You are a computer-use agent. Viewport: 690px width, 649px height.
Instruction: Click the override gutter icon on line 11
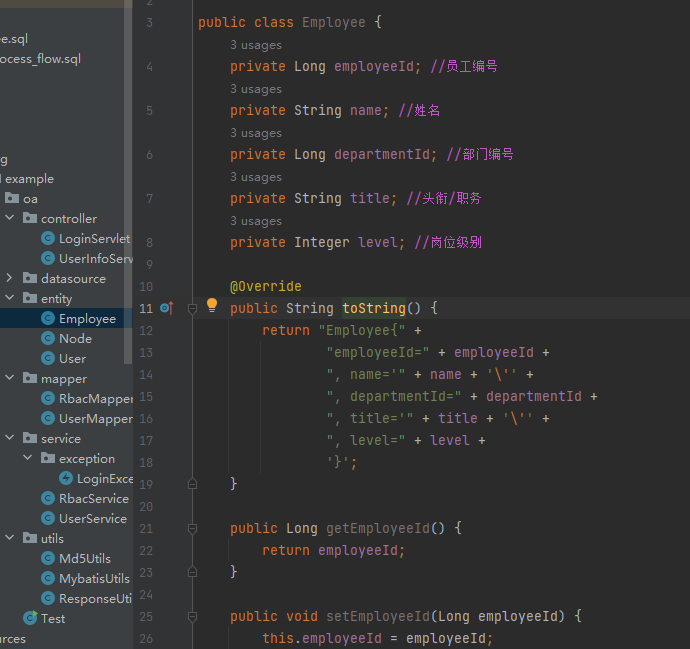[166, 308]
